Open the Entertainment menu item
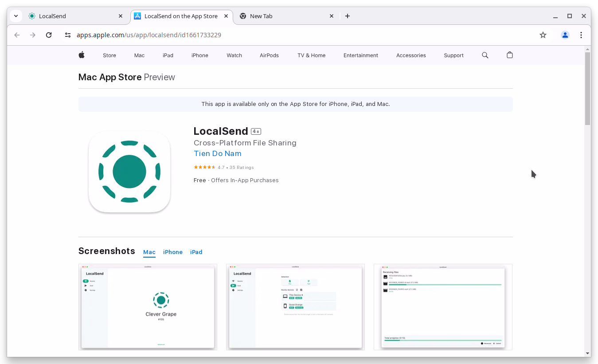This screenshot has width=598, height=364. point(360,55)
